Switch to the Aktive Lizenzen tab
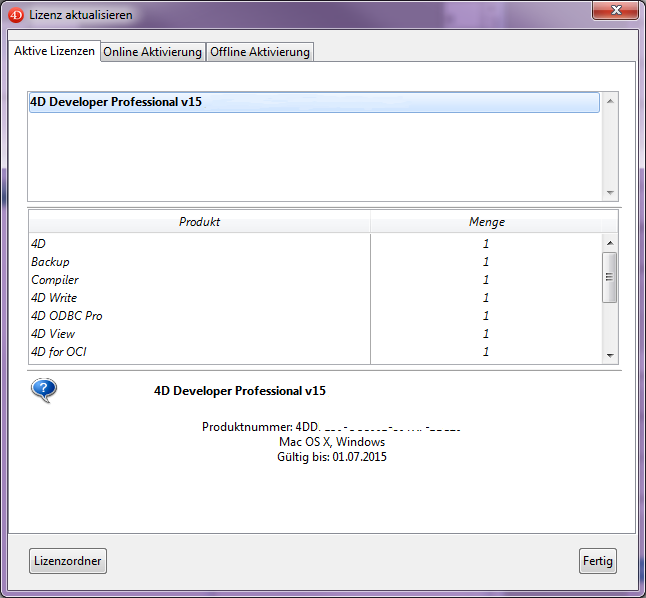The image size is (646, 598). [x=54, y=51]
